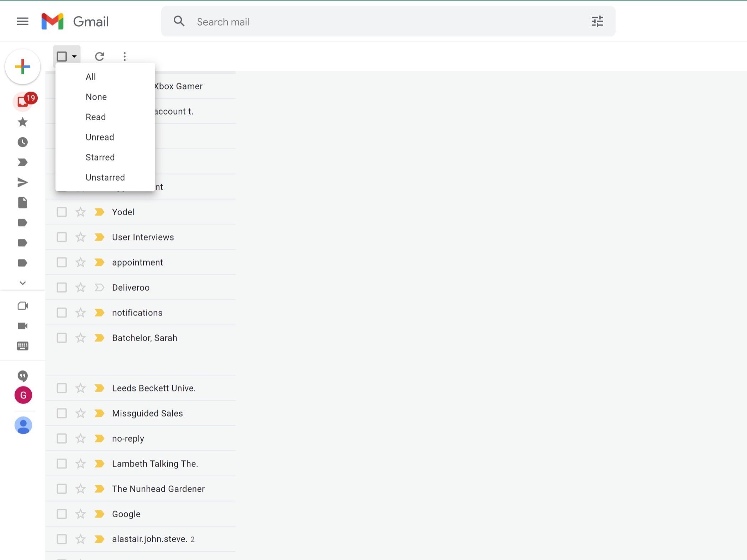Star the Yodel email
747x560 pixels.
pyautogui.click(x=81, y=212)
